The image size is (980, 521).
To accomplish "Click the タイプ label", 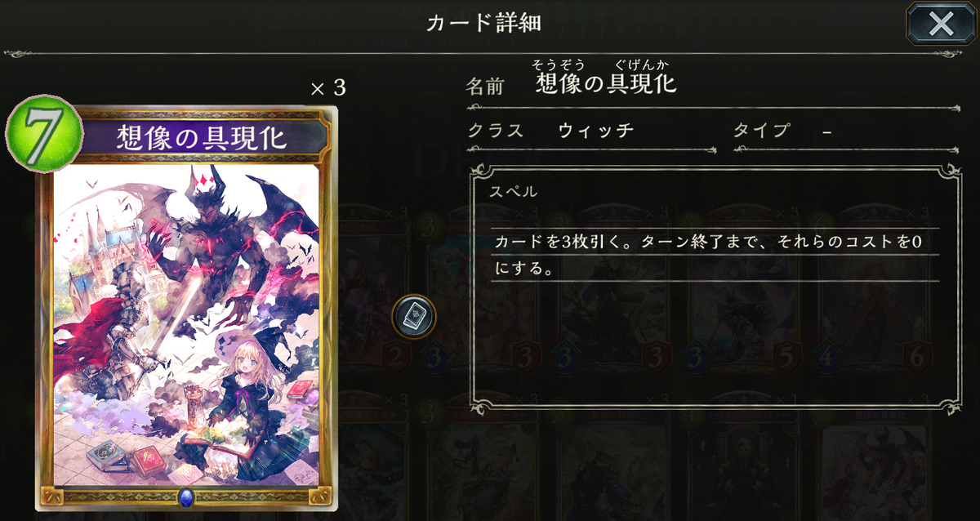I will 762,131.
